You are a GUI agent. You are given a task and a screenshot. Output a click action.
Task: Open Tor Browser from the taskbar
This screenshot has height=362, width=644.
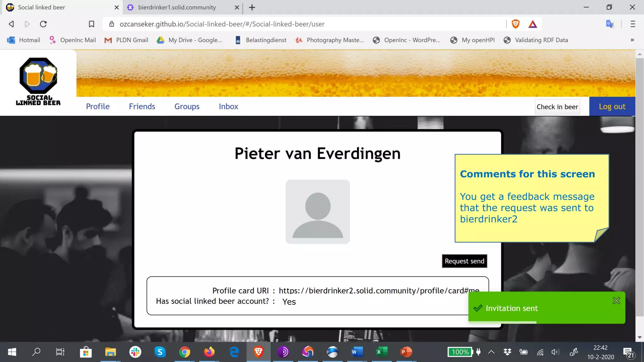283,352
